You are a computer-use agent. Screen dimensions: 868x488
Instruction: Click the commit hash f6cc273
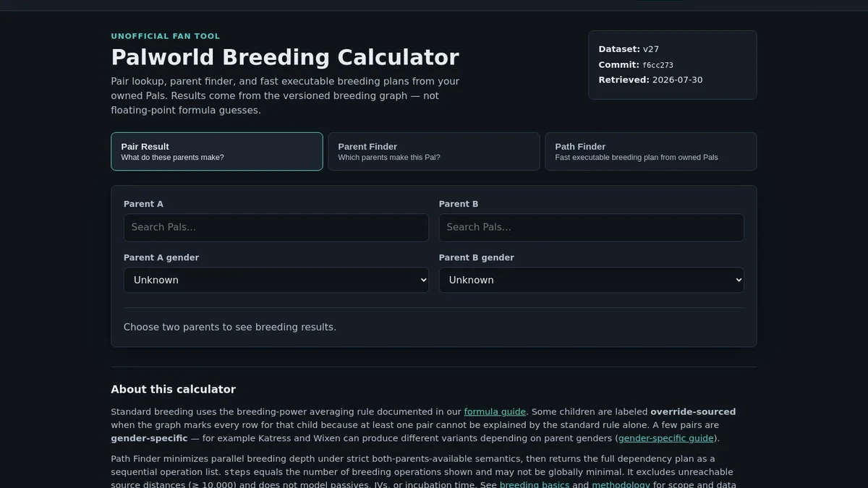[x=658, y=65]
